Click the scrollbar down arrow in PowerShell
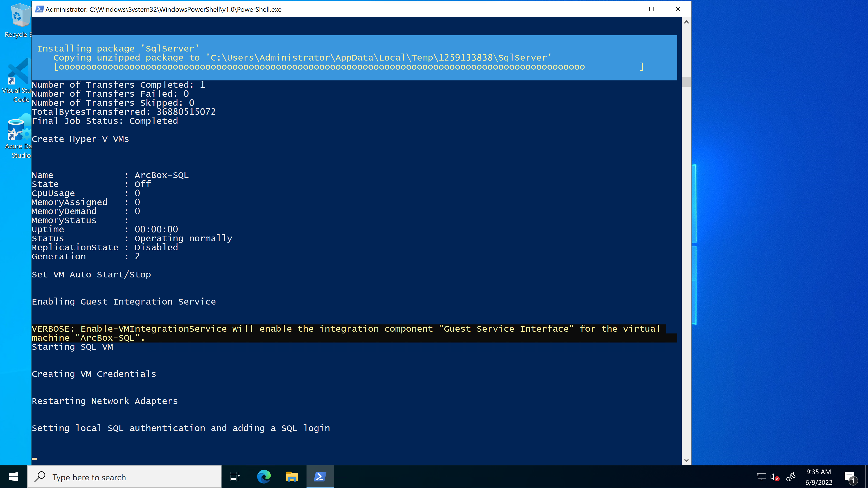The height and width of the screenshot is (488, 868). point(686,460)
